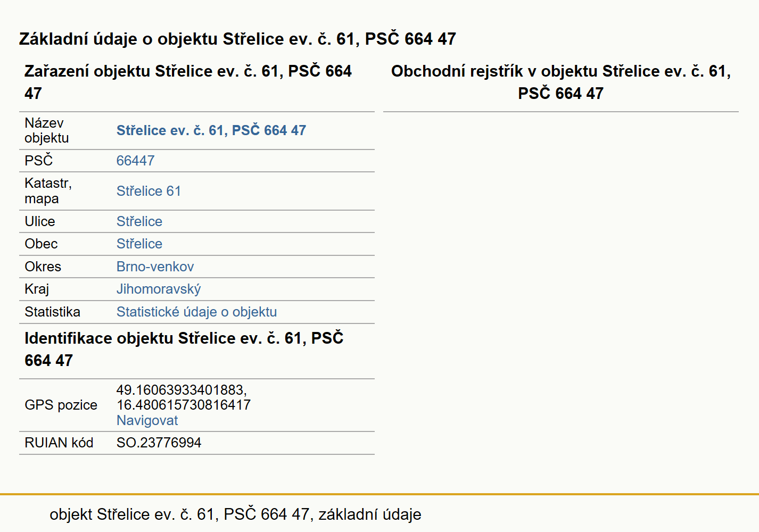Open the Brno-venkov district link
759x532 pixels.
(155, 267)
